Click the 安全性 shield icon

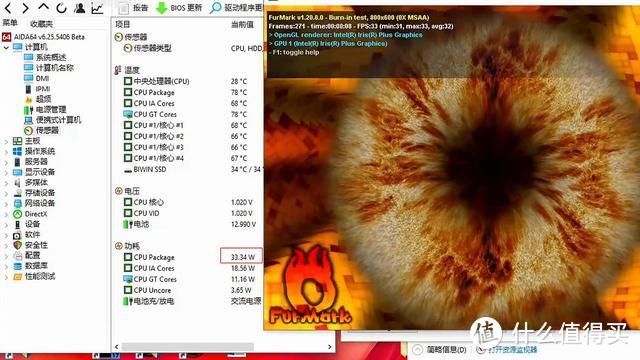[x=17, y=245]
